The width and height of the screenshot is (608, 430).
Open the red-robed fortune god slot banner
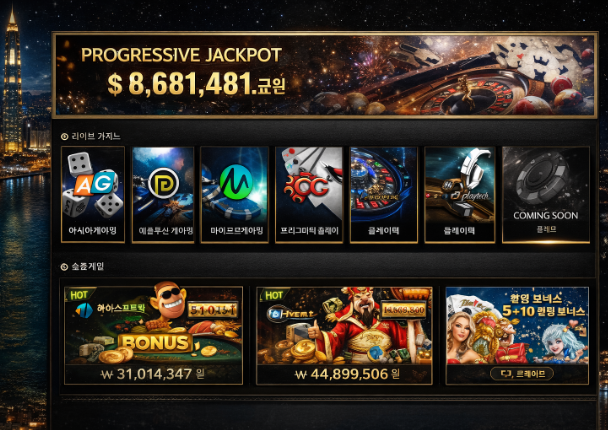(344, 335)
